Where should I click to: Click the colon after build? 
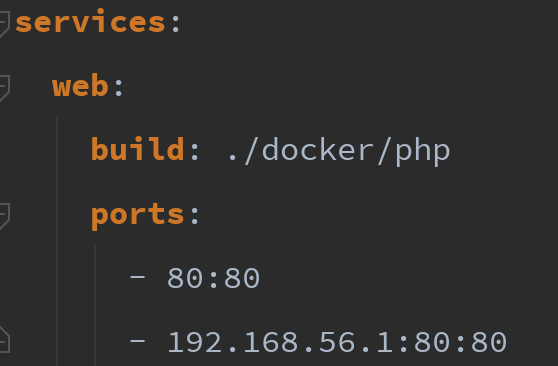click(x=194, y=152)
